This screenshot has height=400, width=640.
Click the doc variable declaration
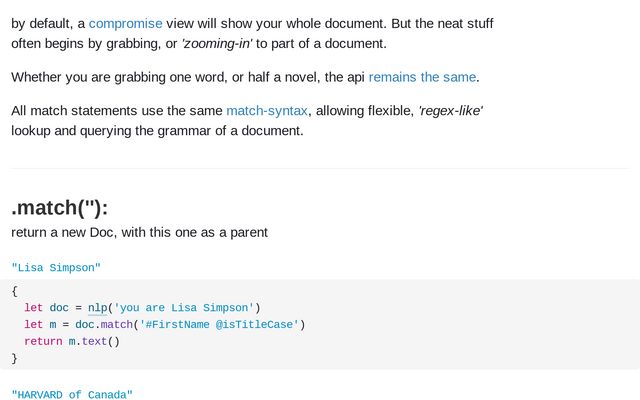click(59, 307)
